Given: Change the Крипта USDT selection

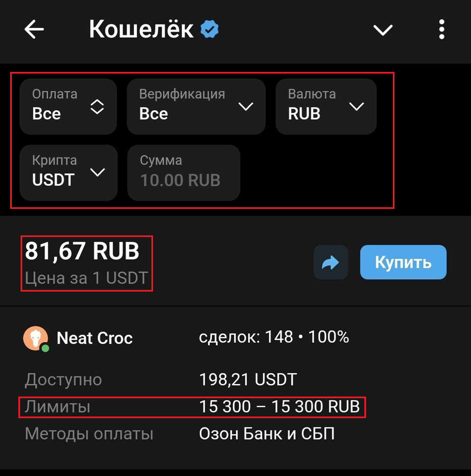Looking at the screenshot, I should (x=68, y=173).
